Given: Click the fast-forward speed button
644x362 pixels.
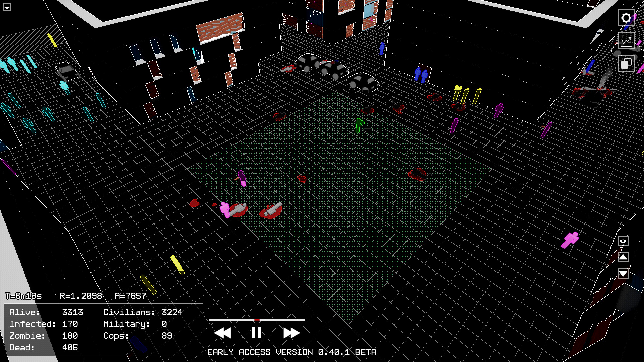Looking at the screenshot, I should [292, 333].
